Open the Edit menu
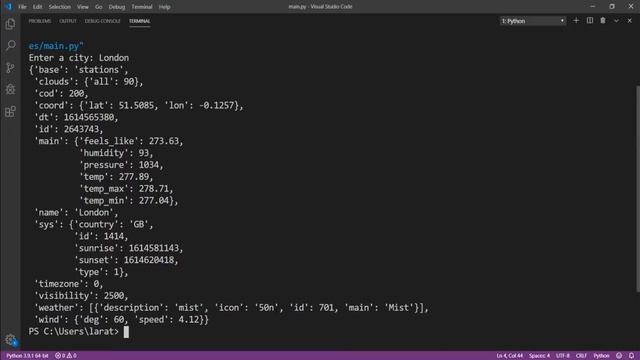The width and height of the screenshot is (640, 360). tap(37, 7)
